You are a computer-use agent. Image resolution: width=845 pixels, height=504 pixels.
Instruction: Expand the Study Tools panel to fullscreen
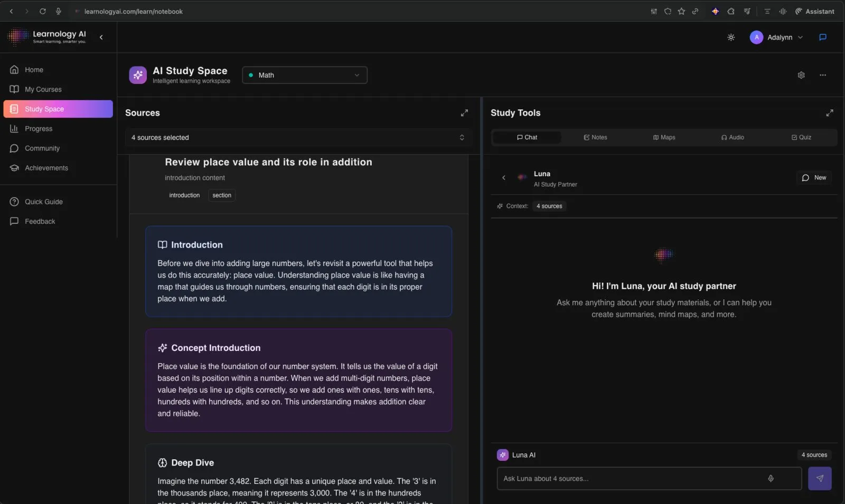tap(830, 113)
